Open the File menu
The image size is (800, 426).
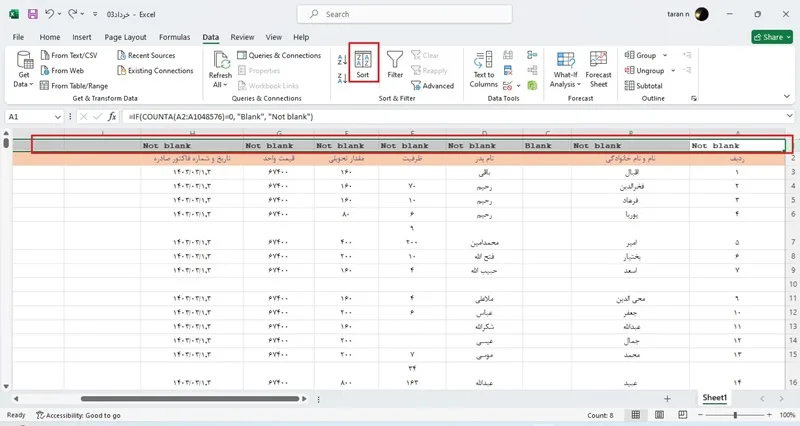(18, 37)
